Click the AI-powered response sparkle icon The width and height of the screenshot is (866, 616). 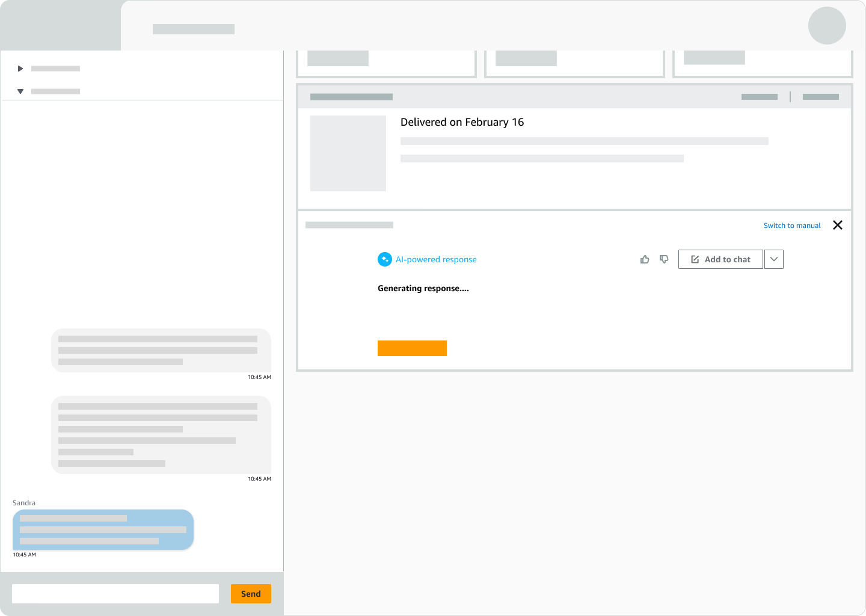coord(385,259)
